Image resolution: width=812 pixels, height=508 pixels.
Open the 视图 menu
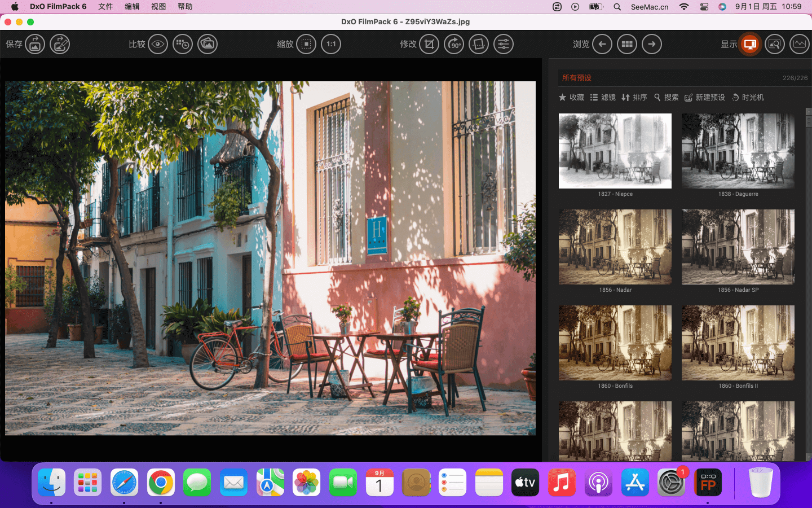[158, 7]
